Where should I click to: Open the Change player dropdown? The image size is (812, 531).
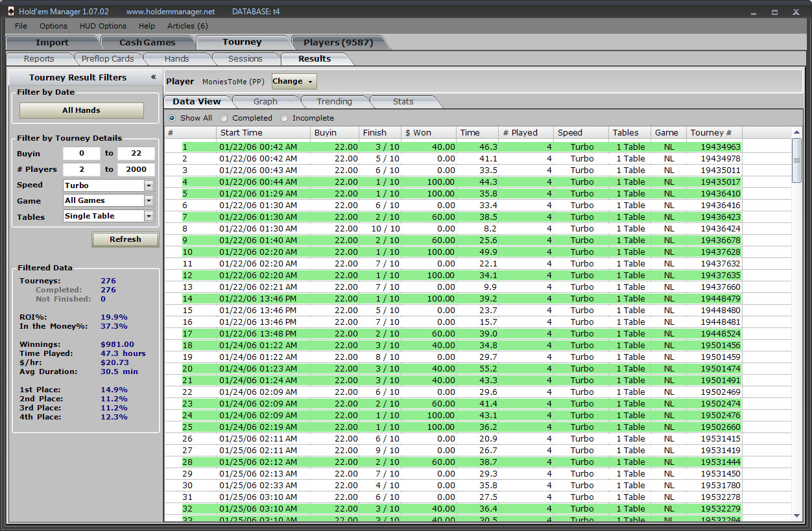(294, 82)
